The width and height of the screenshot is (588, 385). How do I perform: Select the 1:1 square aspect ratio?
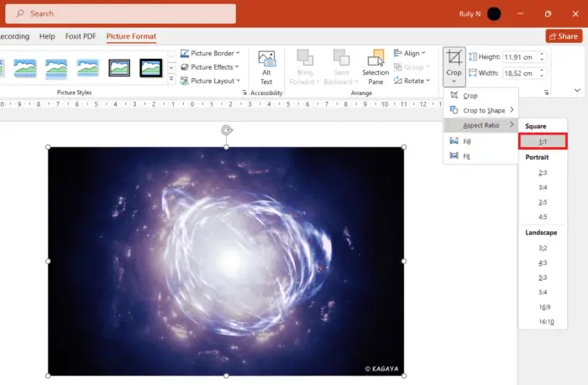click(543, 141)
